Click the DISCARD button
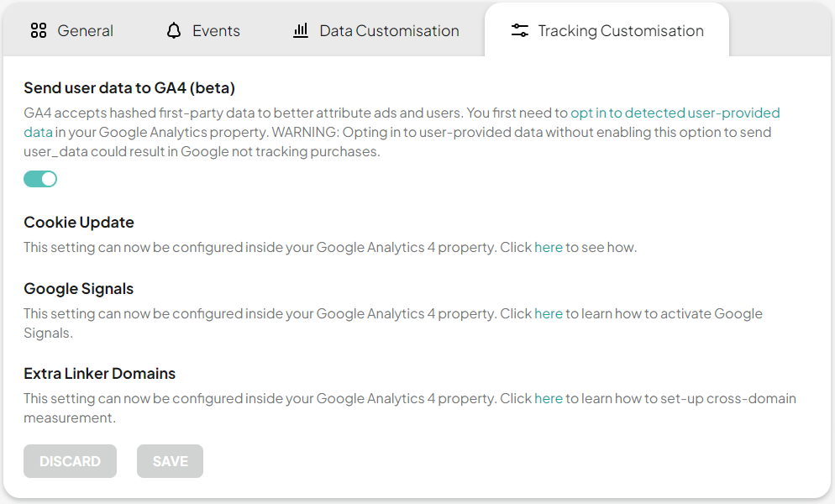835x504 pixels. 71,461
